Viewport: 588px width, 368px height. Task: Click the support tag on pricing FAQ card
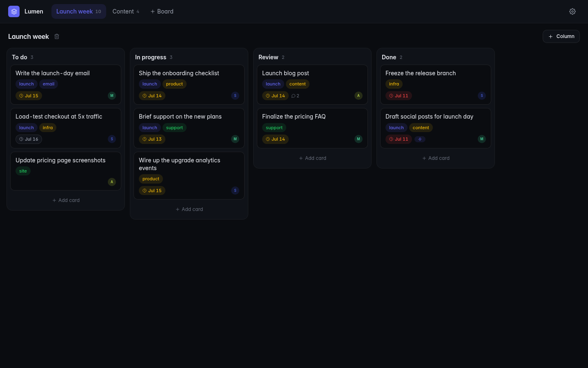274,128
